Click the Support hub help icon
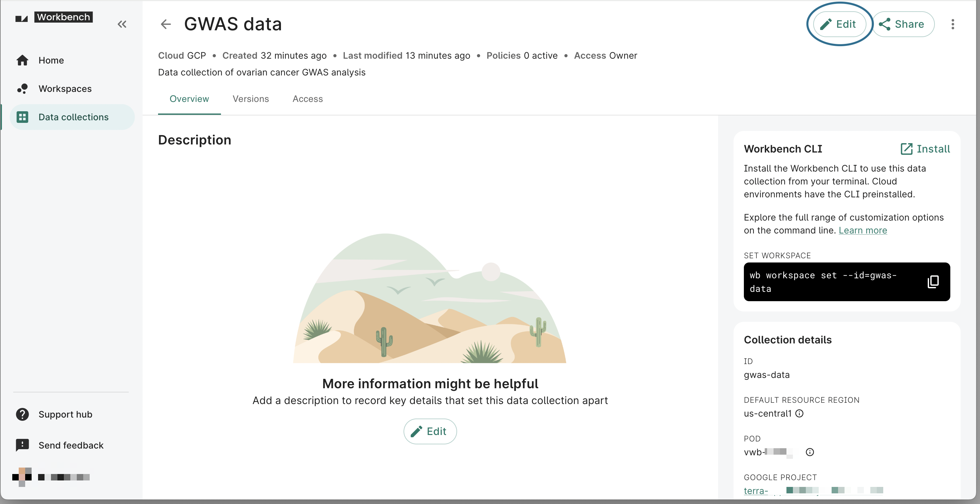 [x=22, y=414]
